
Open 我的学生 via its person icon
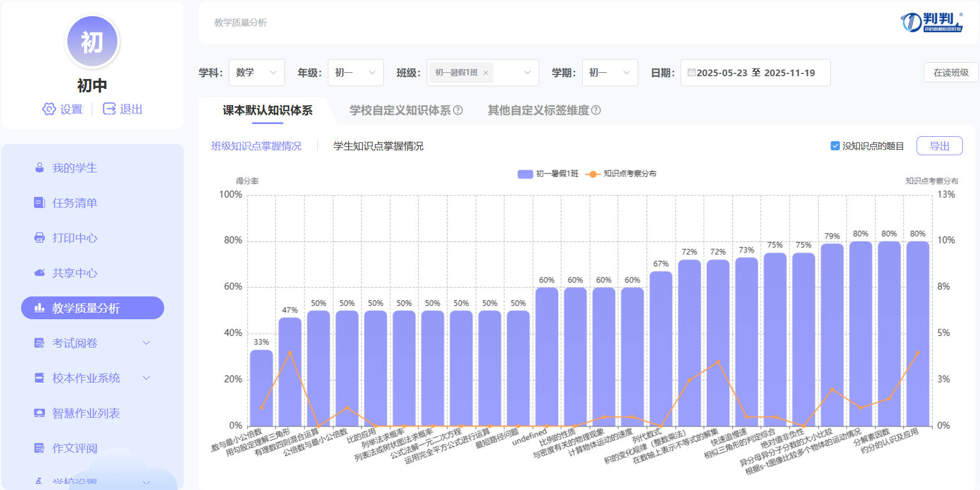40,168
